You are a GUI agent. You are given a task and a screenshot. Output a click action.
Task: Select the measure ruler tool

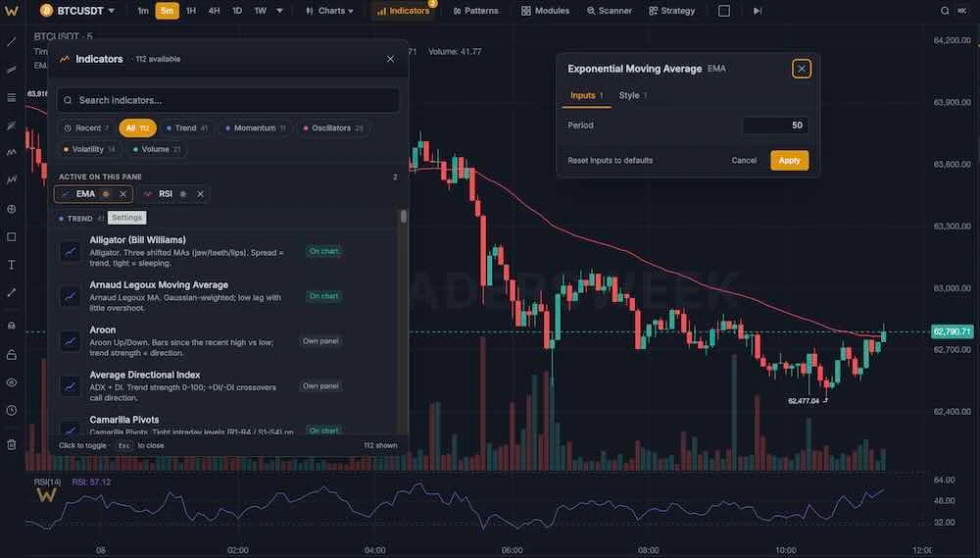point(11,292)
